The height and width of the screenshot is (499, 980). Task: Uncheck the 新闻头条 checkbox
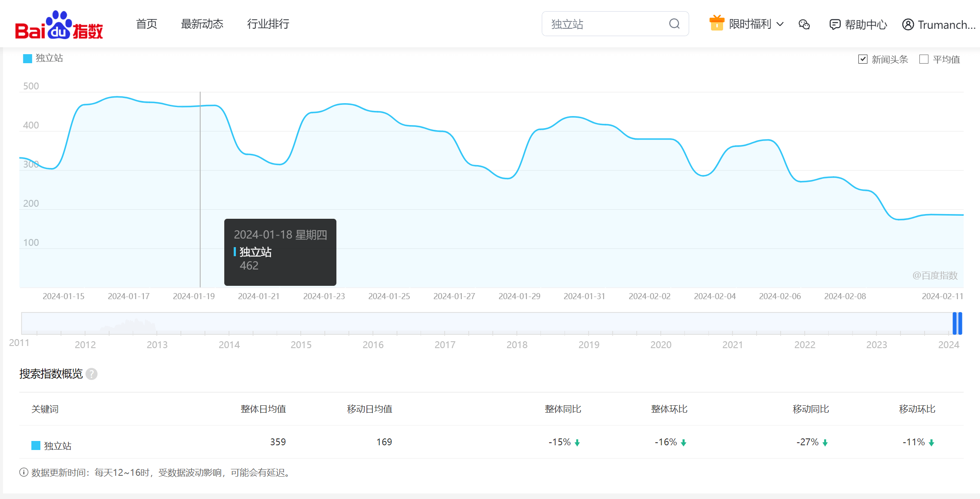coord(863,59)
